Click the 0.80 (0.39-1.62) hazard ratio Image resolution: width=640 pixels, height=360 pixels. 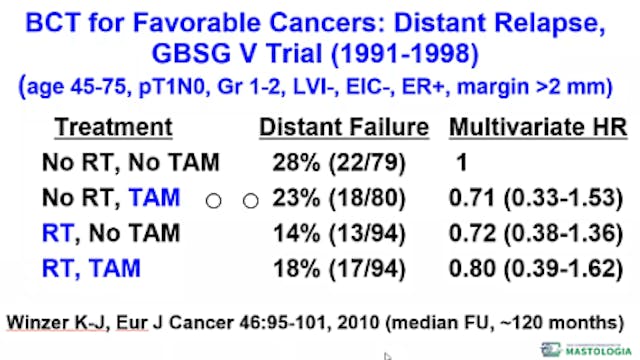pyautogui.click(x=536, y=269)
